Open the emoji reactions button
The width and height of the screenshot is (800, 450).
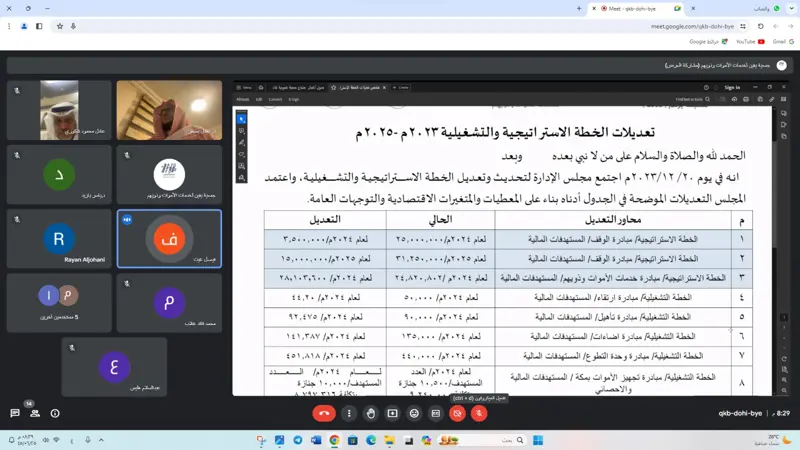414,413
